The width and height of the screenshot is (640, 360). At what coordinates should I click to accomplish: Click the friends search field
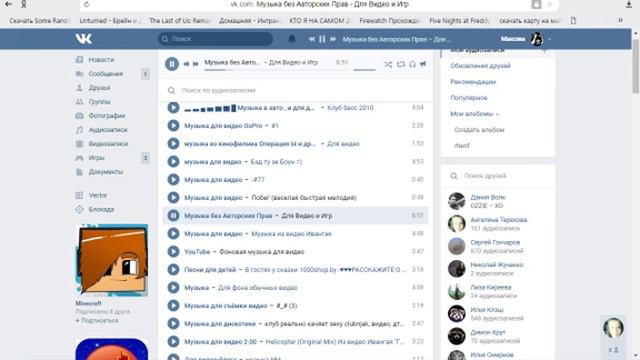pos(498,176)
